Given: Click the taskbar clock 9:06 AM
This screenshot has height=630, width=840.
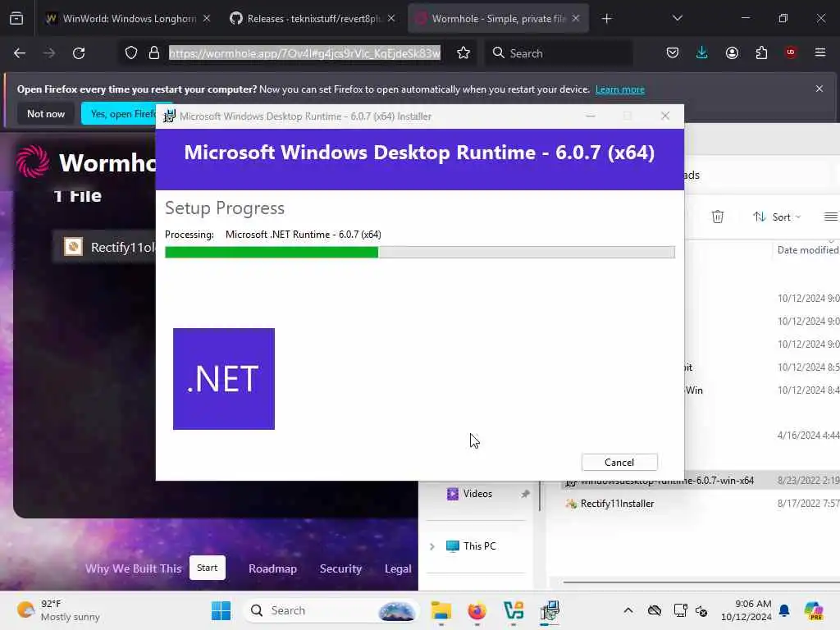Looking at the screenshot, I should click(746, 610).
